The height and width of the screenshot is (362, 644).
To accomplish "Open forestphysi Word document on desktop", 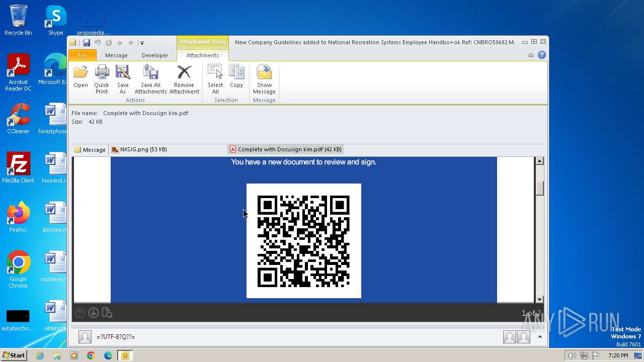I will click(53, 119).
